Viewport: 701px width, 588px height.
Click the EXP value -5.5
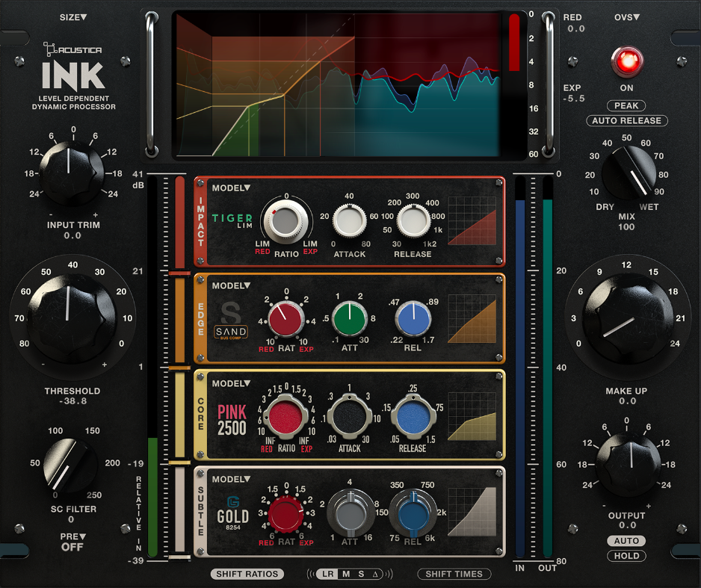pyautogui.click(x=574, y=99)
